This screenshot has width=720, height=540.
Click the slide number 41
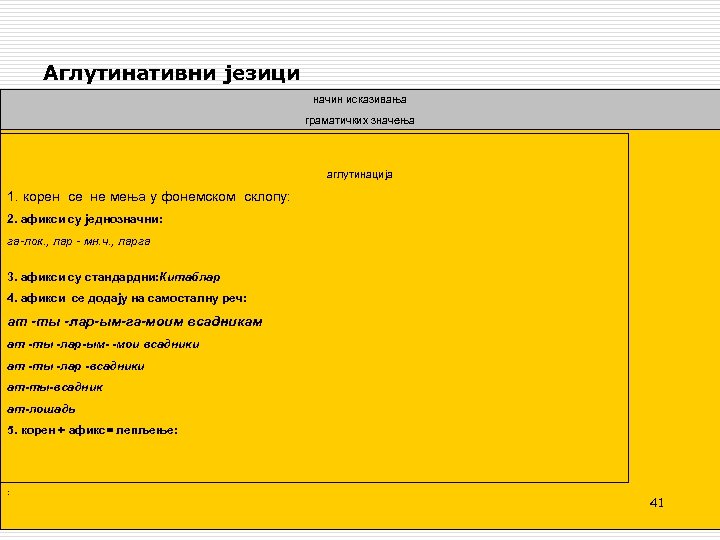tap(657, 503)
